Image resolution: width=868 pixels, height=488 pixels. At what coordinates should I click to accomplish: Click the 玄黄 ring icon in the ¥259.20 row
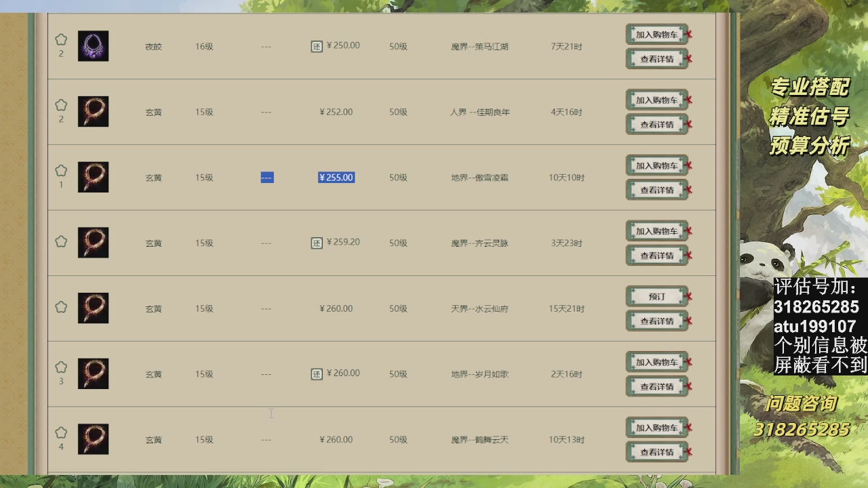(x=93, y=243)
